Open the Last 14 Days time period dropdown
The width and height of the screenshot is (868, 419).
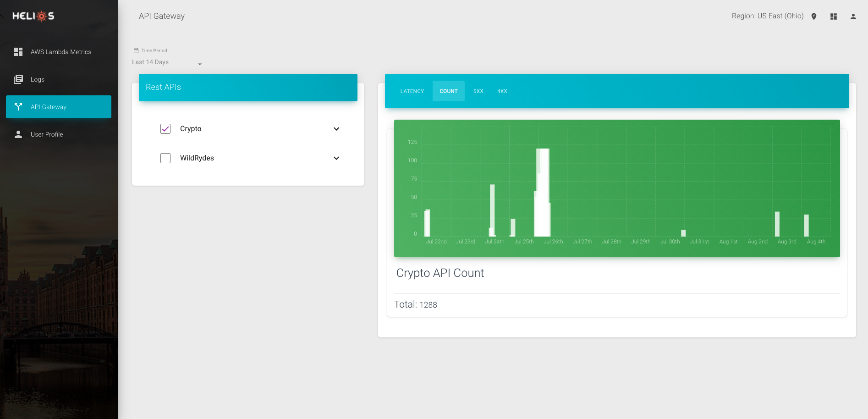click(x=168, y=62)
